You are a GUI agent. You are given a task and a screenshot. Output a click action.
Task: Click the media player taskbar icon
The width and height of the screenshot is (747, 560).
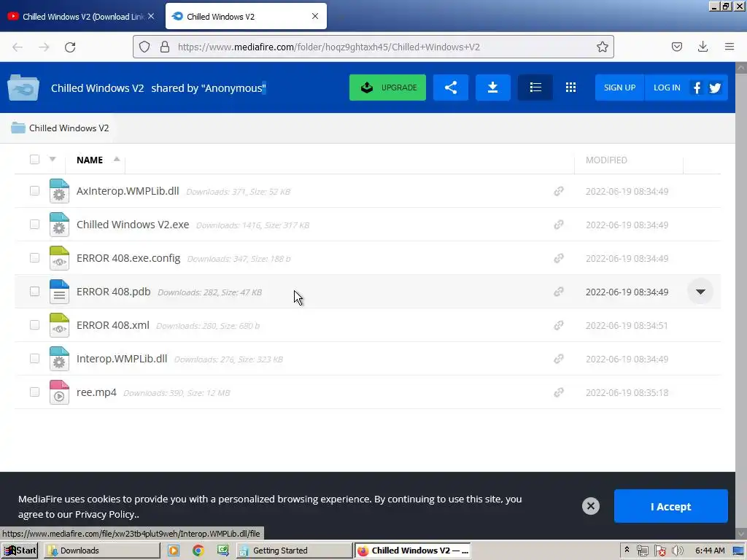174,551
